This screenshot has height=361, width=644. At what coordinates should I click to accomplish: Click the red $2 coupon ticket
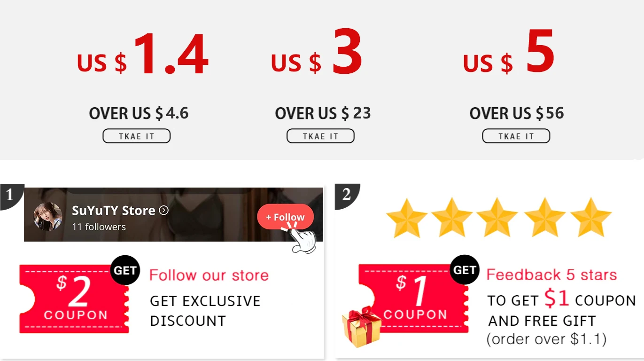click(x=74, y=299)
